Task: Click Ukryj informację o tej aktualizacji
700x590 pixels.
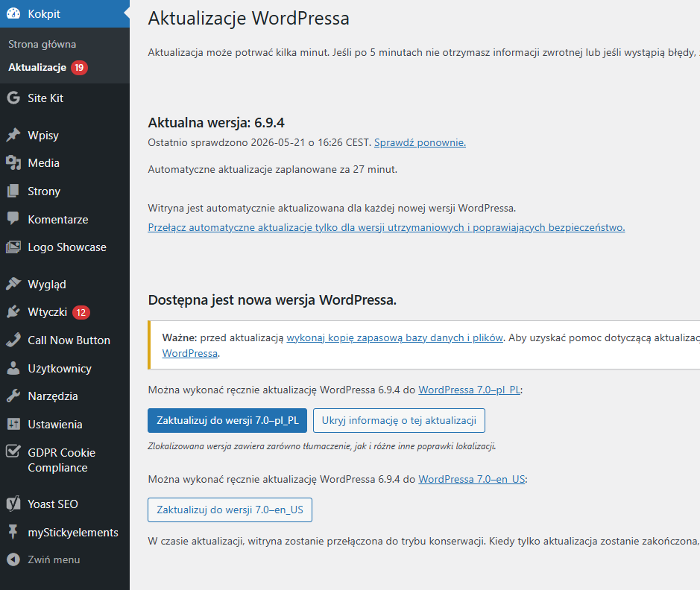Action: (399, 421)
